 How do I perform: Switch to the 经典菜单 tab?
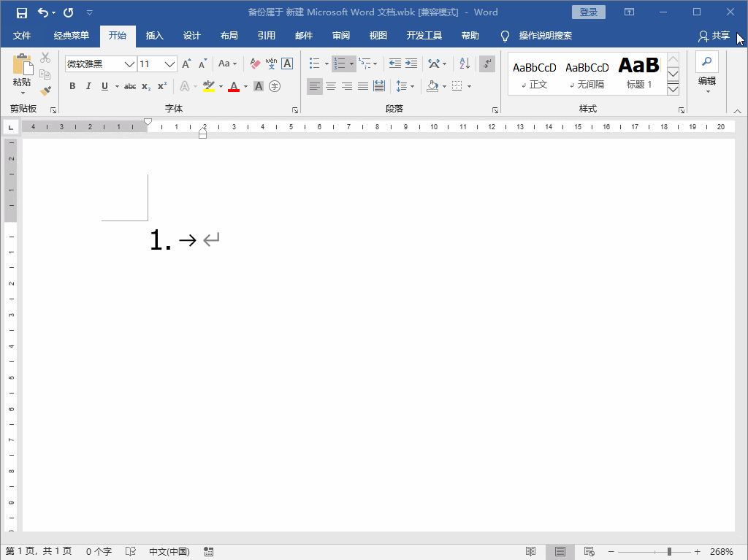point(71,36)
